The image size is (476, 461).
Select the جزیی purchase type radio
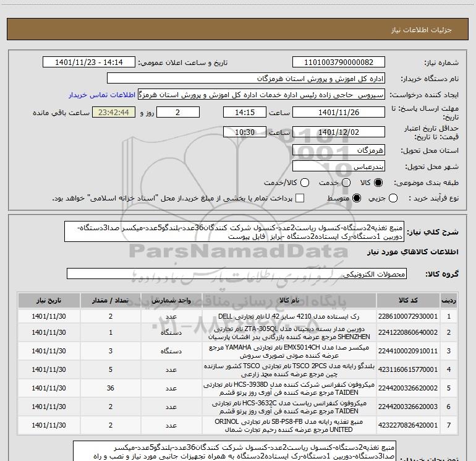point(393,199)
